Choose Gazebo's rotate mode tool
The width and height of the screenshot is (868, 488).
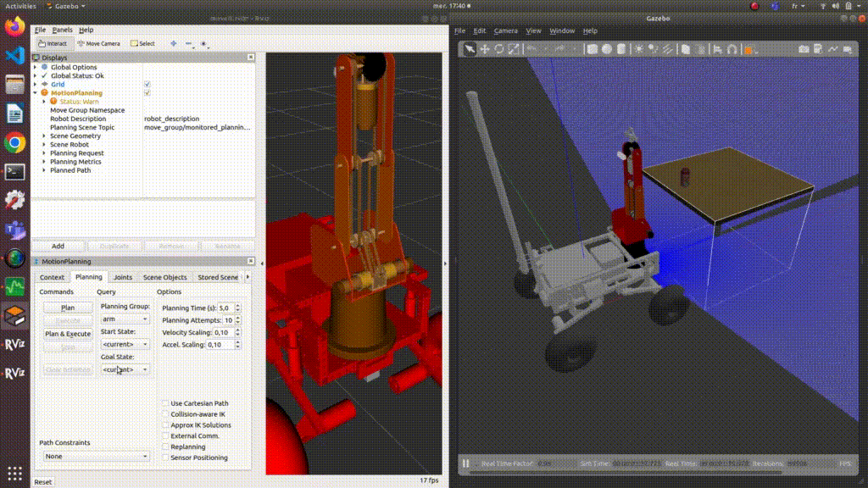click(499, 49)
